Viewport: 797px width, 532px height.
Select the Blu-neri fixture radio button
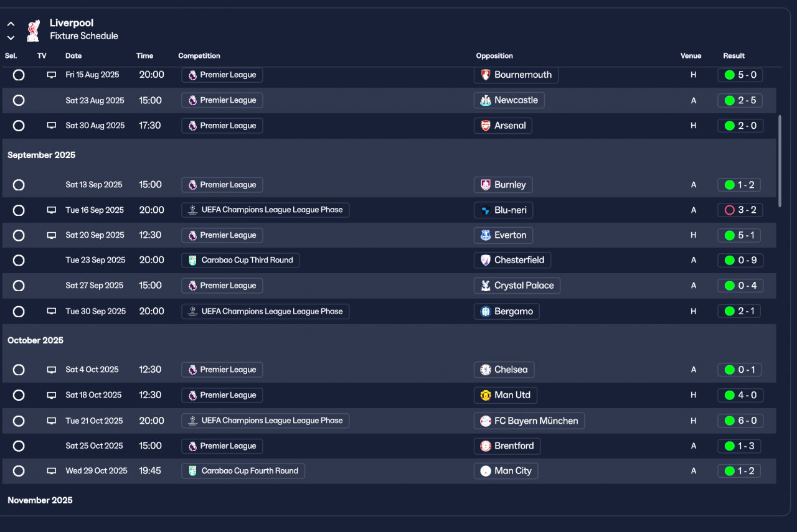tap(19, 210)
